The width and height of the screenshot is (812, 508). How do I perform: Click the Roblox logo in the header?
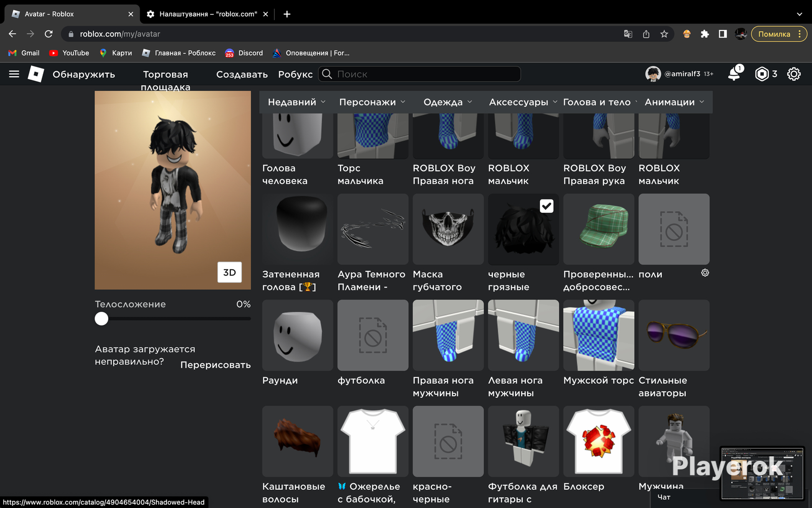(x=36, y=74)
